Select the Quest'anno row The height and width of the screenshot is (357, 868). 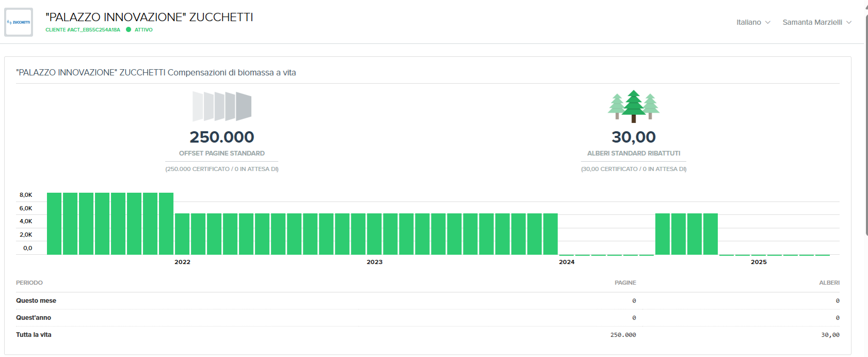click(x=34, y=318)
